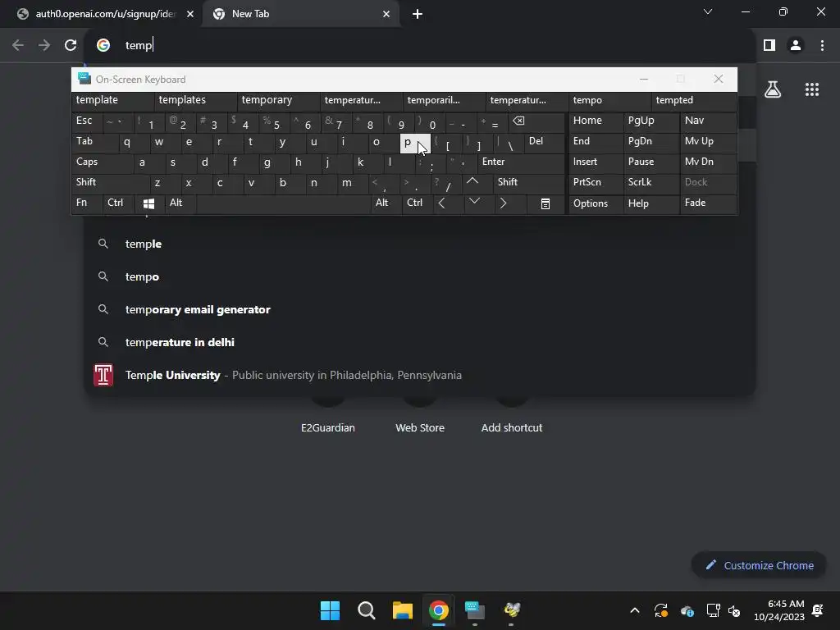Click the PrtScn key

tap(596, 183)
